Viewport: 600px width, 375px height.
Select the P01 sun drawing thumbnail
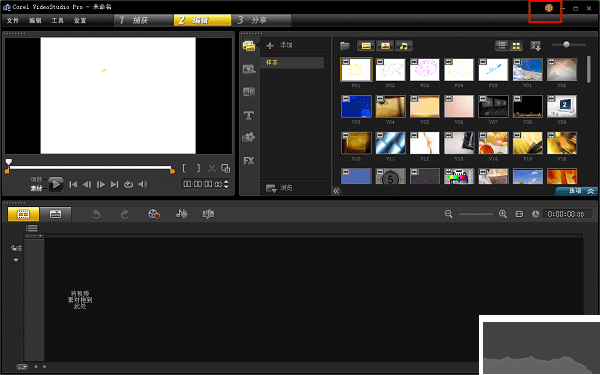pos(356,70)
